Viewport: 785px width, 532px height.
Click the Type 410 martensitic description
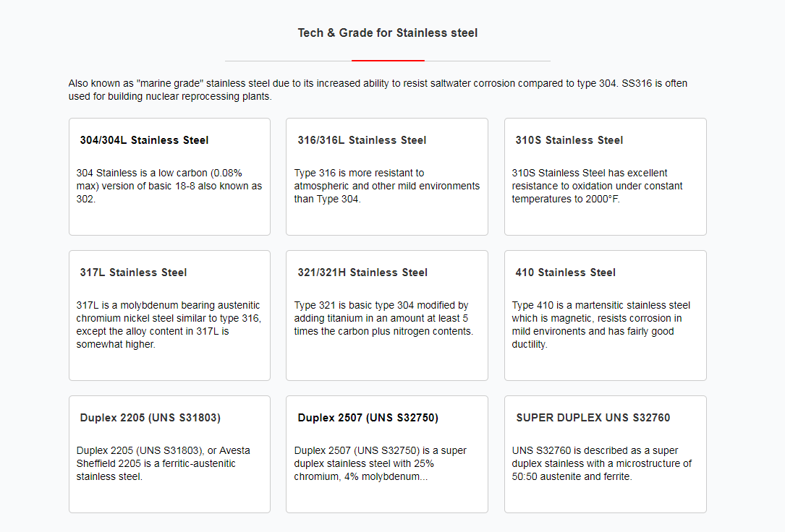pos(601,325)
